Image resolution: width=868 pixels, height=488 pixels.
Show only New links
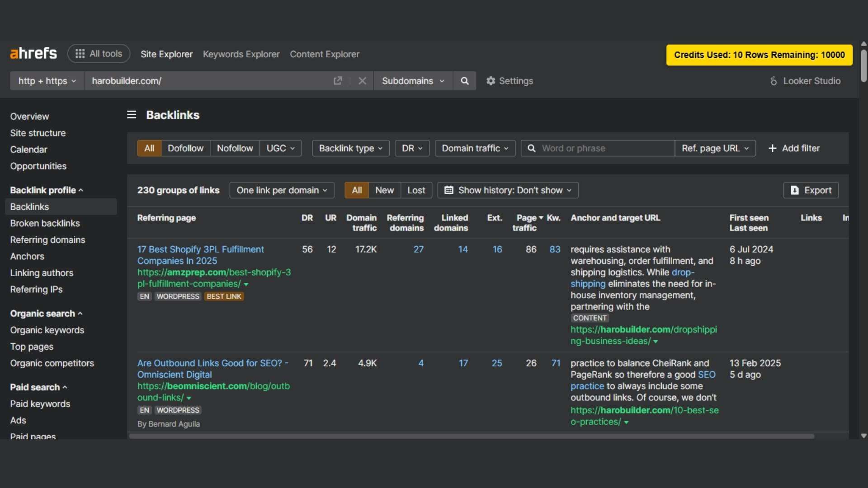click(384, 190)
